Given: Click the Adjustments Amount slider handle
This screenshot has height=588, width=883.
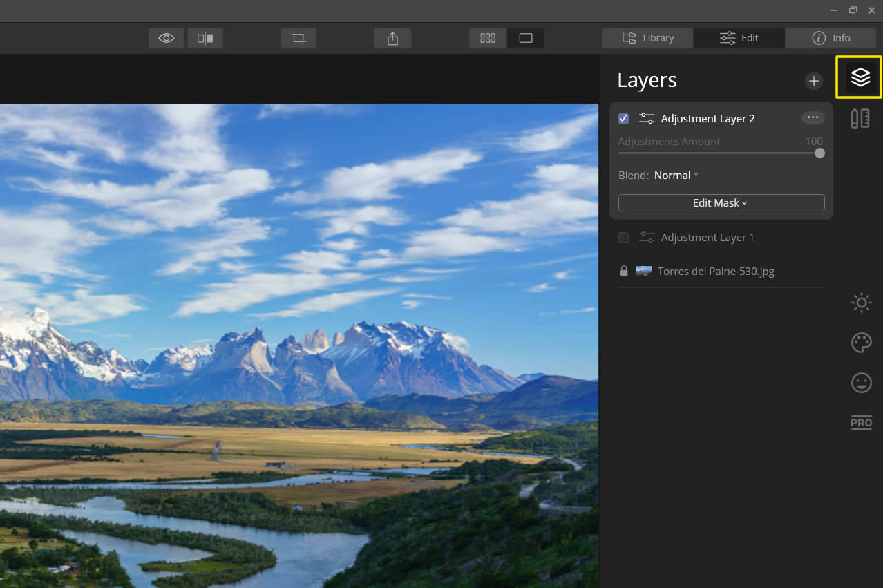Looking at the screenshot, I should point(819,153).
